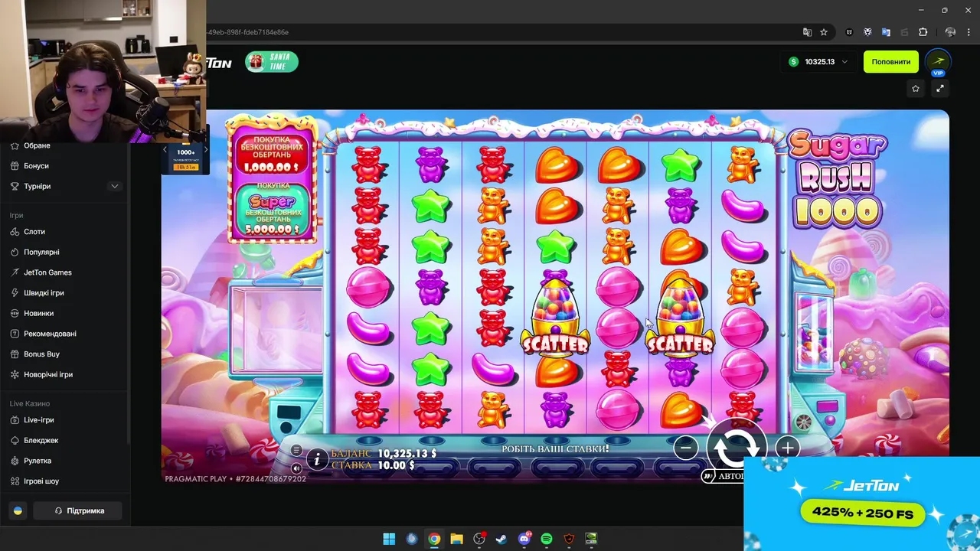
Task: Expand the Турніри chevron
Action: (115, 186)
